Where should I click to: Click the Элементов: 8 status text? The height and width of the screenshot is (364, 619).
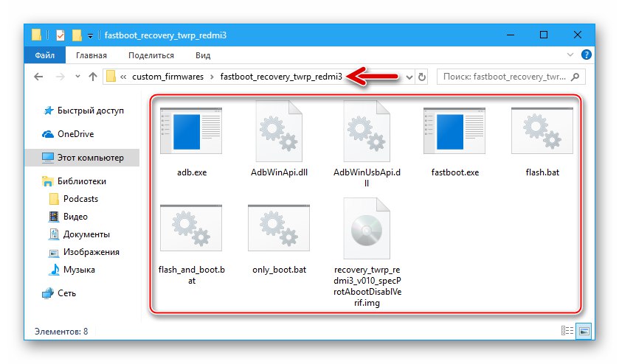pyautogui.click(x=61, y=332)
